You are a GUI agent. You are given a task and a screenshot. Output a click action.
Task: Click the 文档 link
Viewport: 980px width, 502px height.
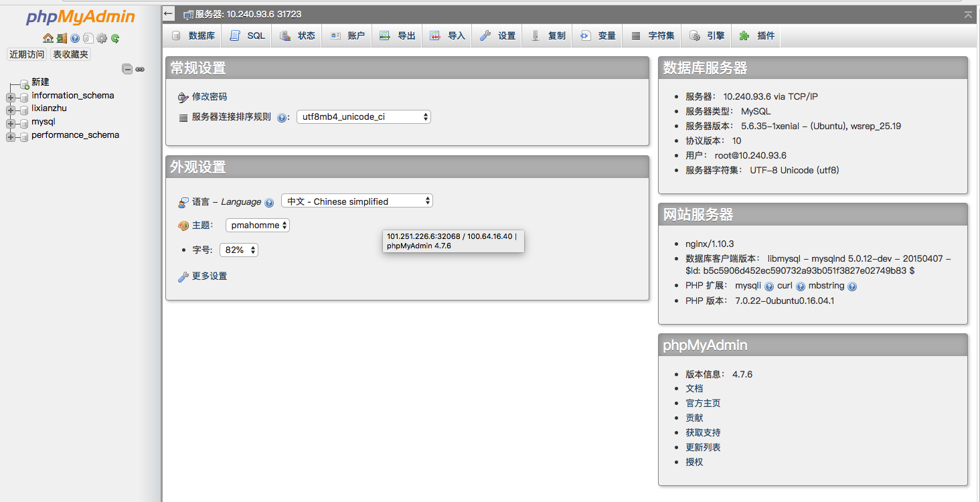(x=694, y=388)
